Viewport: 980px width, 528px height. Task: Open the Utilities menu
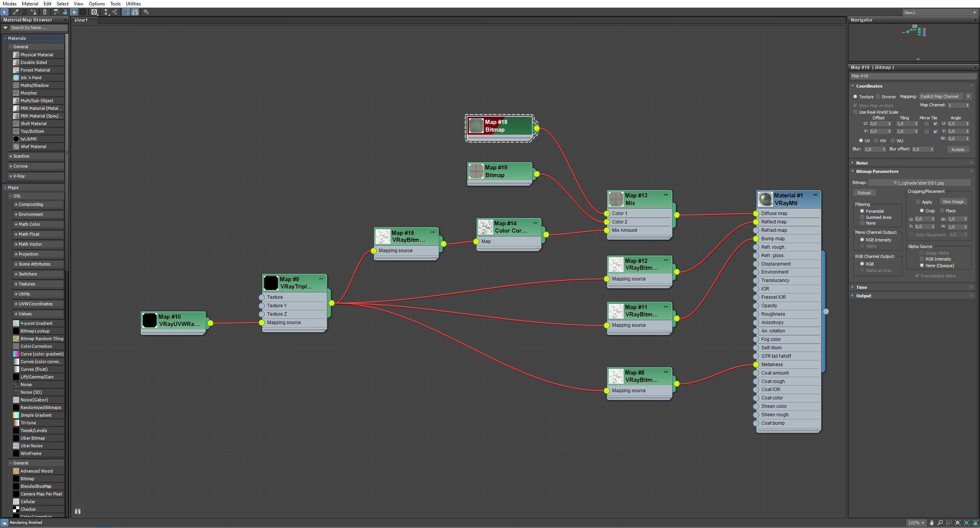[133, 3]
